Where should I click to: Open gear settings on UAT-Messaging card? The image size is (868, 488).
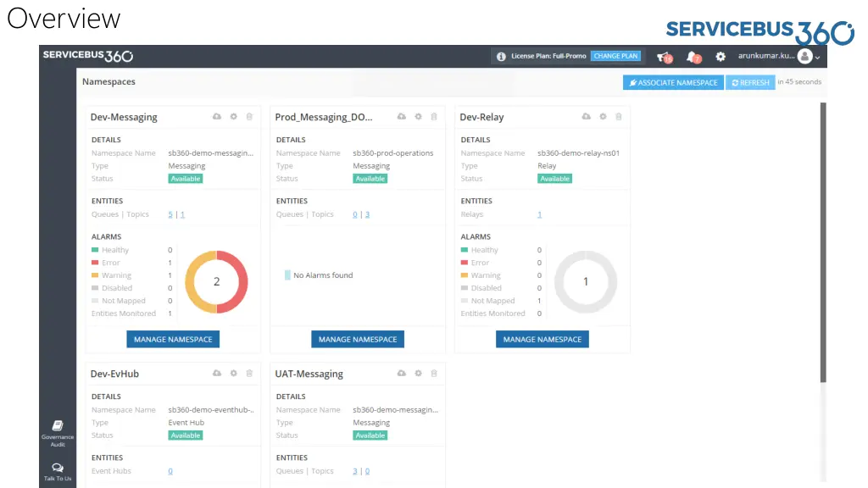(x=418, y=373)
